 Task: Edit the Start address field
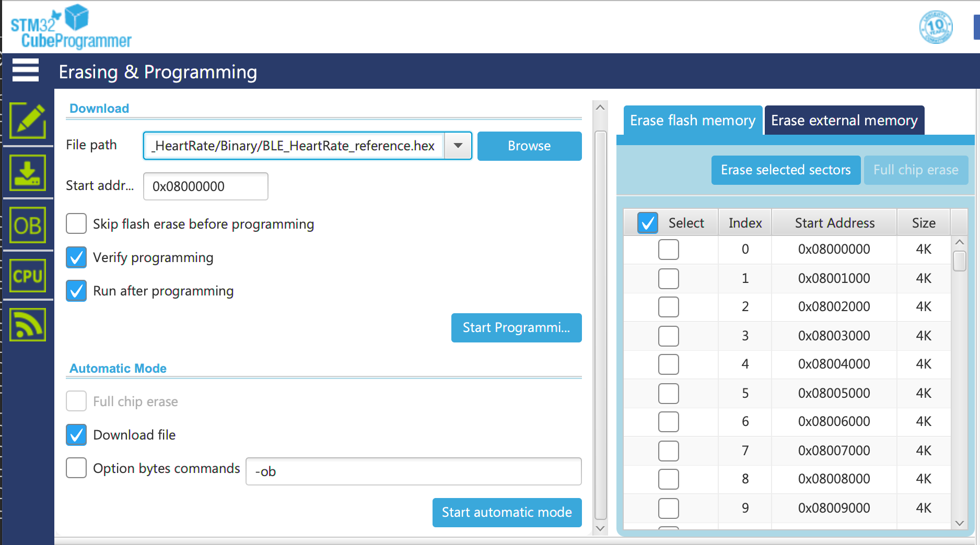click(x=205, y=186)
